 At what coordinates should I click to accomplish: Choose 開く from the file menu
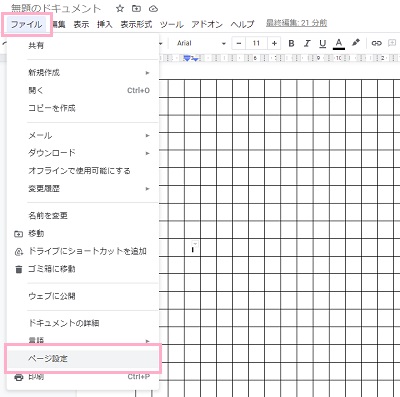[x=83, y=90]
